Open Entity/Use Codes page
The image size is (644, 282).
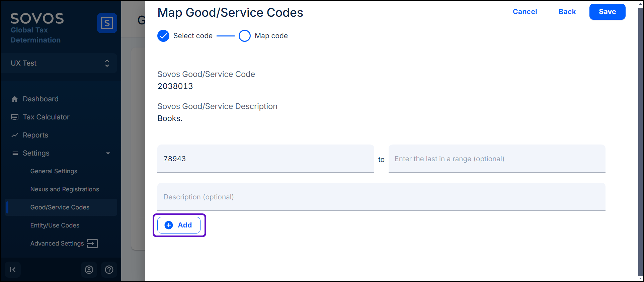tap(55, 225)
